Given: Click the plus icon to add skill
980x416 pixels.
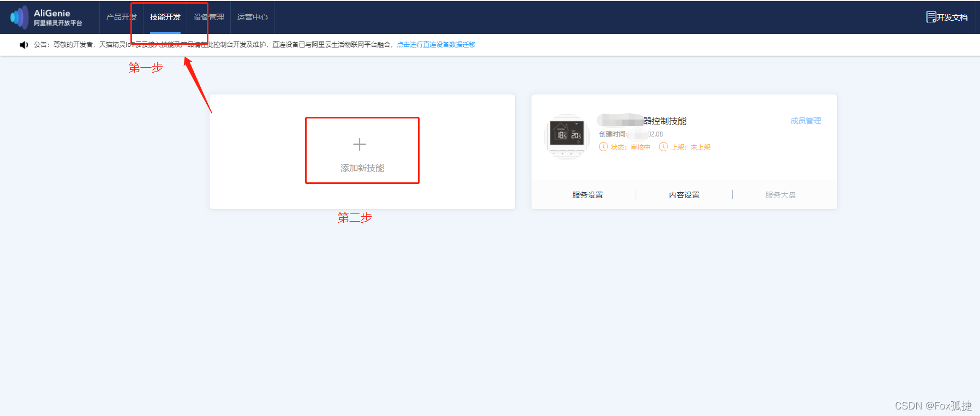Looking at the screenshot, I should (360, 145).
